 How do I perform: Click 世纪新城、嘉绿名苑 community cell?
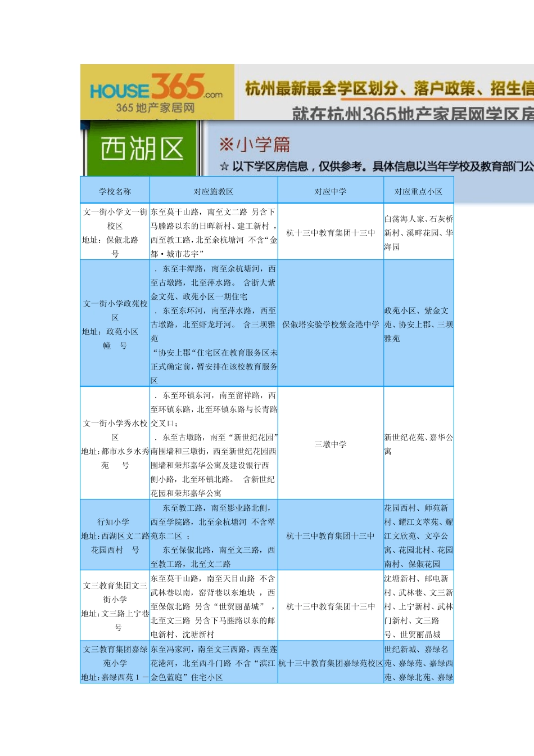tap(419, 663)
